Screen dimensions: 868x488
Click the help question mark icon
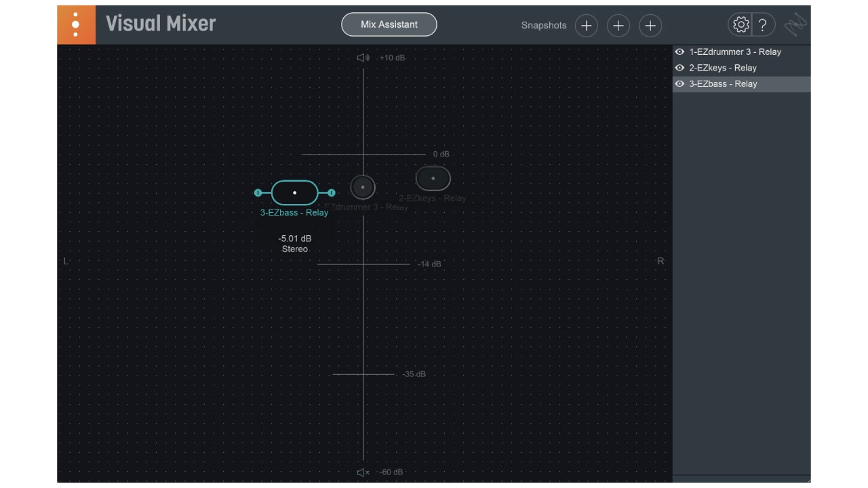762,24
